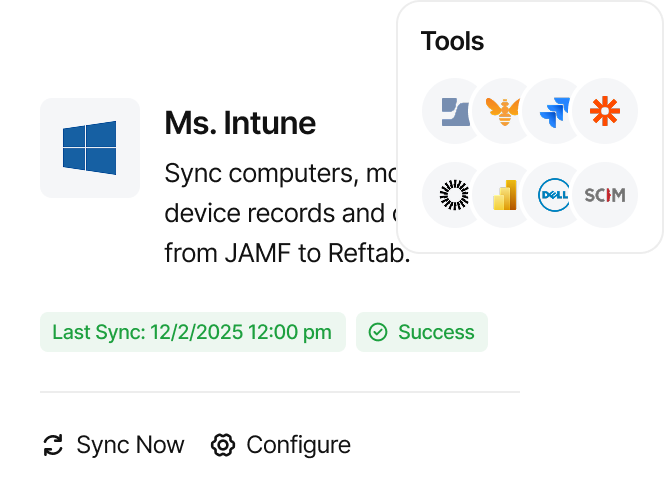
Task: Select the Dell tool icon
Action: pos(554,195)
